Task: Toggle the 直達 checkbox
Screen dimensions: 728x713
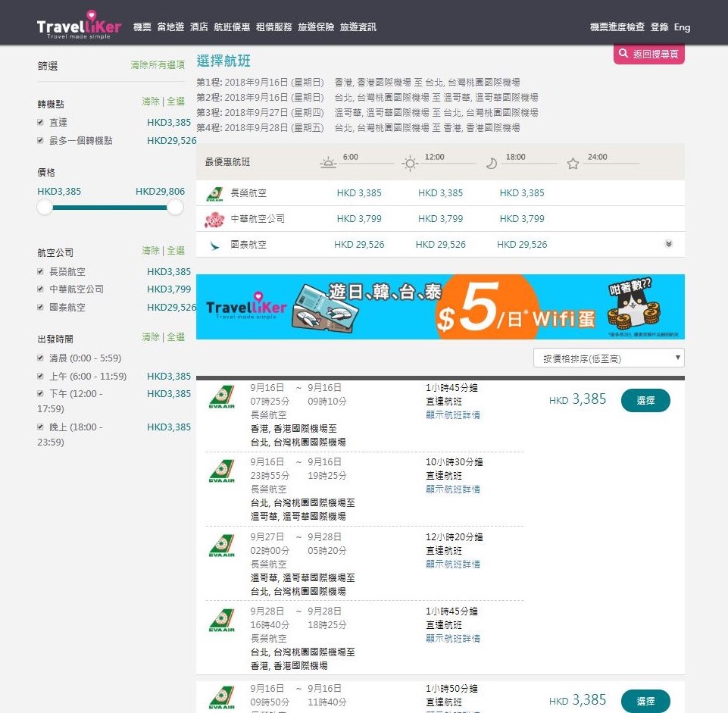Action: tap(40, 123)
